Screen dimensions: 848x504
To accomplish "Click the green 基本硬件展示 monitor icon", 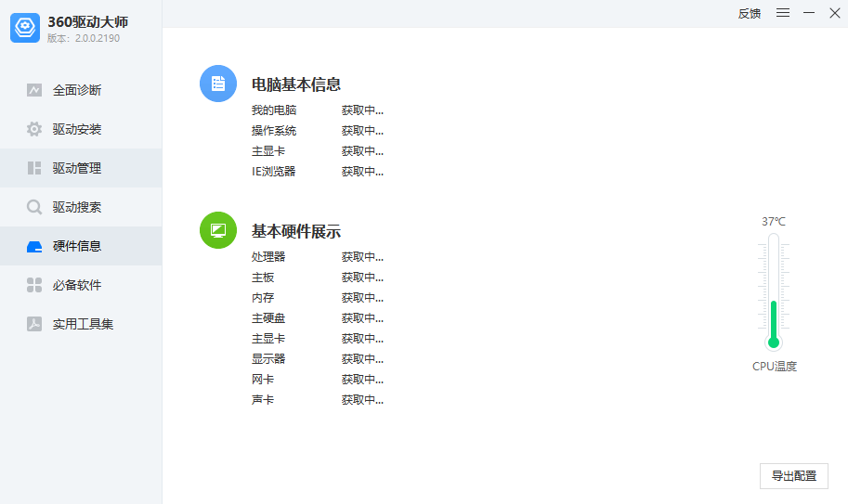I will 218,230.
